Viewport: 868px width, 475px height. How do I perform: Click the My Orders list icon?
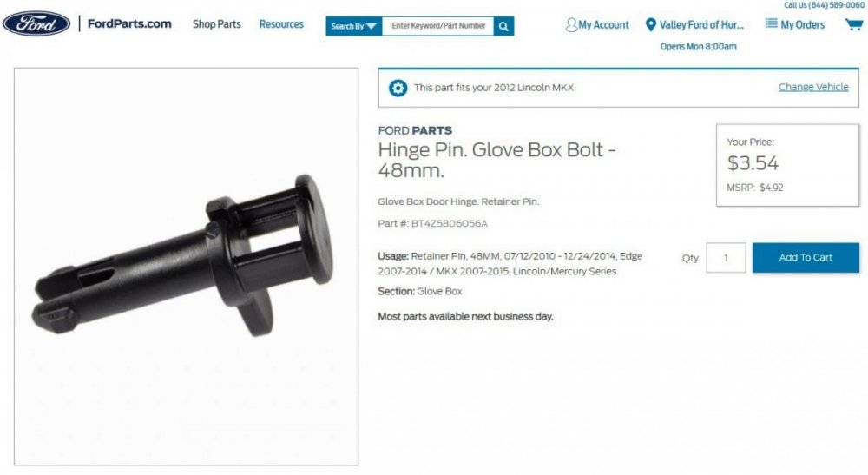(771, 23)
